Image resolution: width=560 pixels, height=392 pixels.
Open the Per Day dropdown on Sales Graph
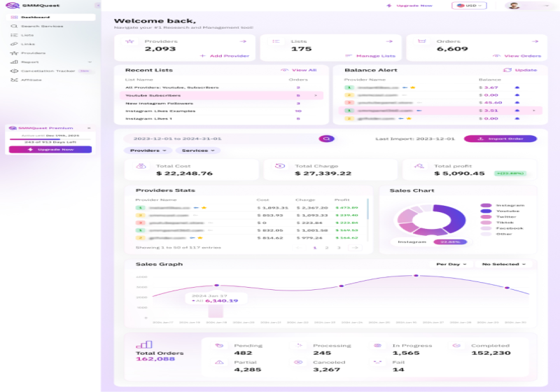pyautogui.click(x=450, y=265)
